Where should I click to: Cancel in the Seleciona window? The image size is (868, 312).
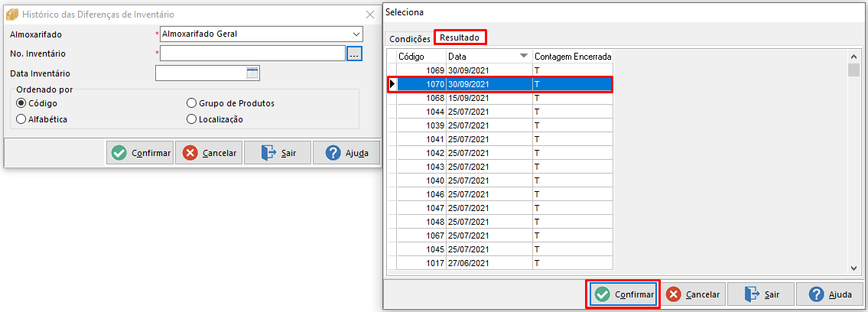pos(693,294)
